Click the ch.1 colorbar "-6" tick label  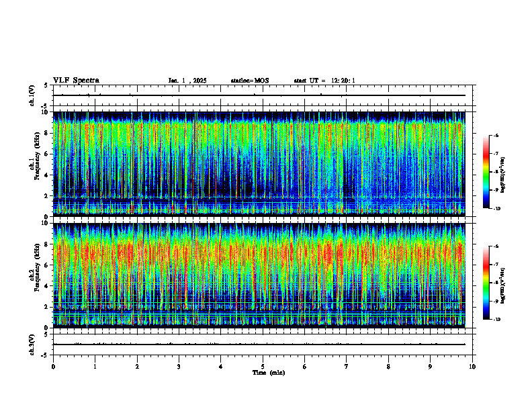click(496, 135)
